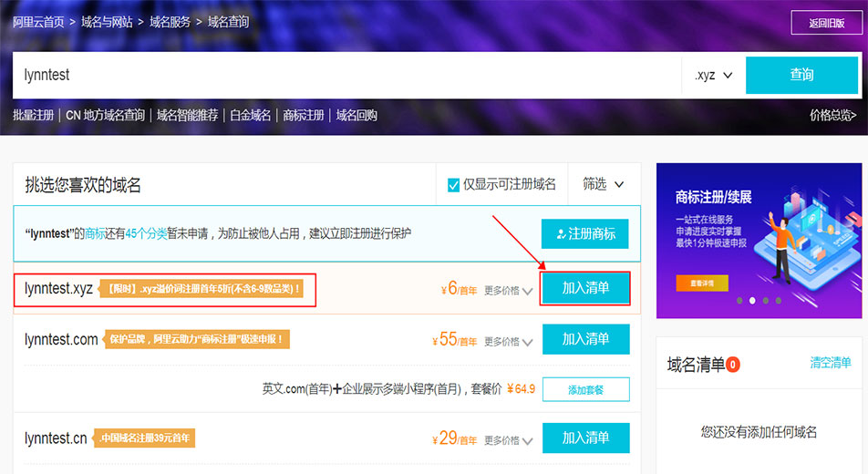
Task: Add lynntest.cn to the list via 加入清单
Action: click(584, 438)
